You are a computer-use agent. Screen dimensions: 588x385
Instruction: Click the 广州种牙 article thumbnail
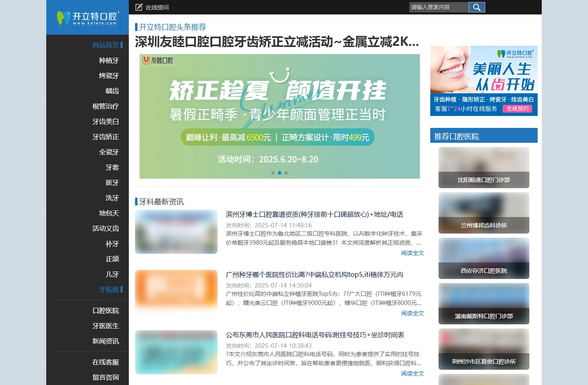coord(176,292)
